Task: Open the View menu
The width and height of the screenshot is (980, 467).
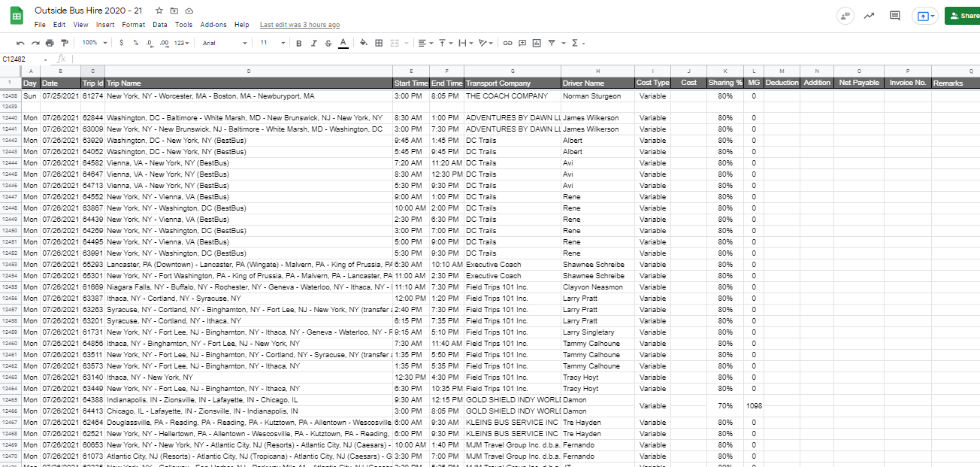Action: pyautogui.click(x=80, y=25)
